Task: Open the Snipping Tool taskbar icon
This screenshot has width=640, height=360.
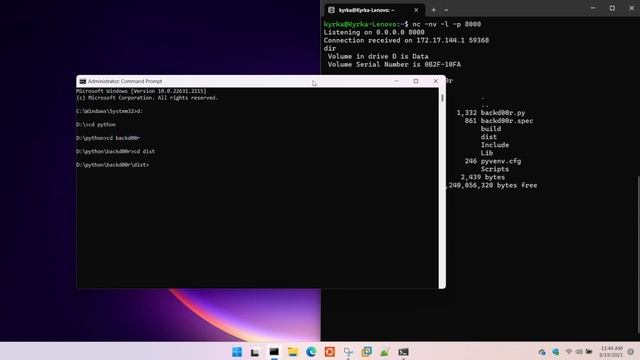Action: 348,352
